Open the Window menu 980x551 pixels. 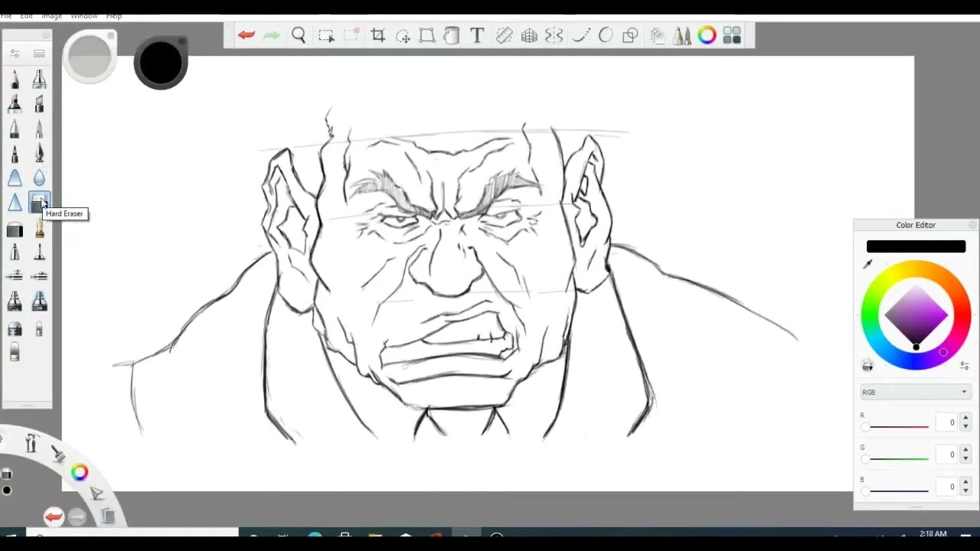pyautogui.click(x=84, y=15)
